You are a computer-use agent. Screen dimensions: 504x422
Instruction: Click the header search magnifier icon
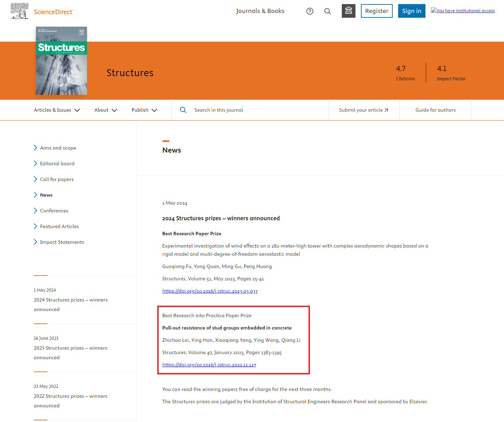327,11
